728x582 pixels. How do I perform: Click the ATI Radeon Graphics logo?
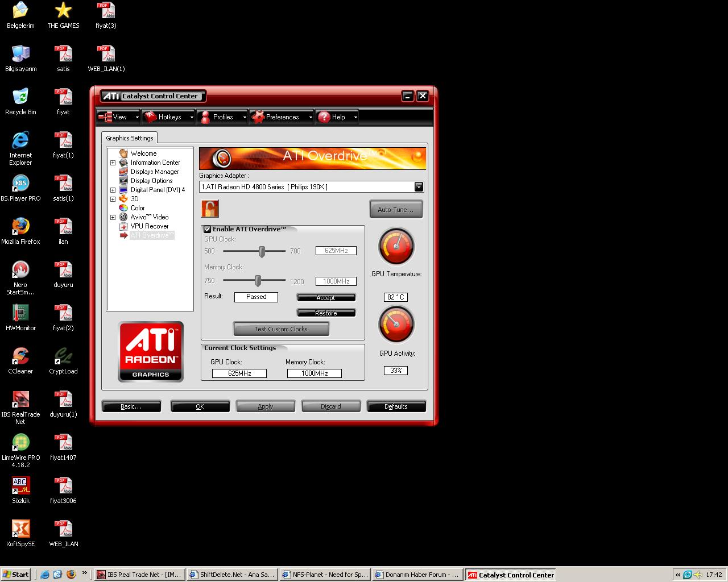(151, 352)
